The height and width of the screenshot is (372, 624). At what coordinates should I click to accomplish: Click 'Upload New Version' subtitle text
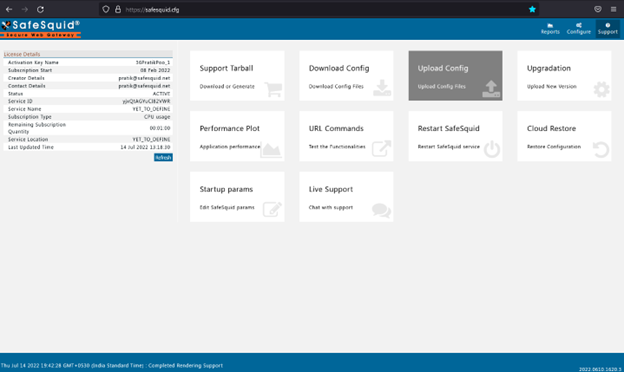click(552, 86)
